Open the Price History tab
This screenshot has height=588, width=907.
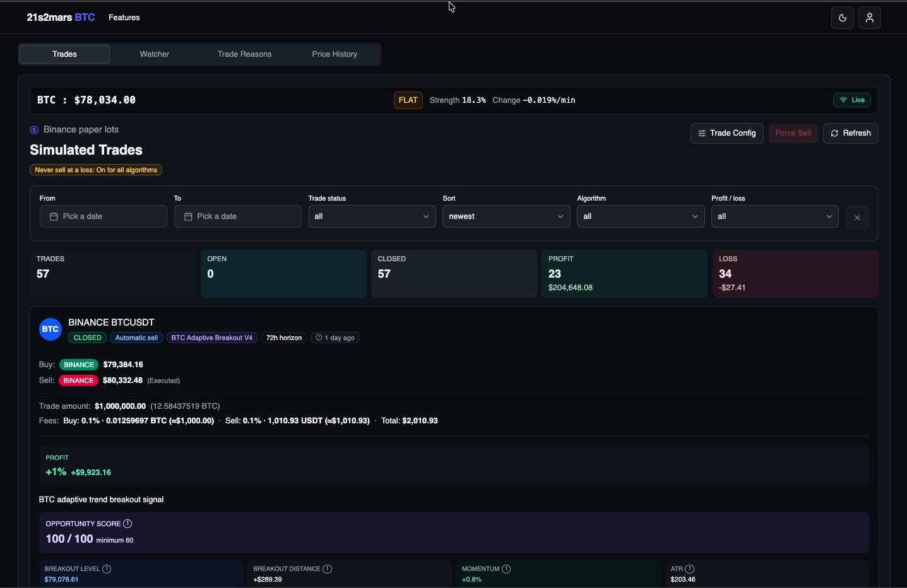[x=335, y=54]
